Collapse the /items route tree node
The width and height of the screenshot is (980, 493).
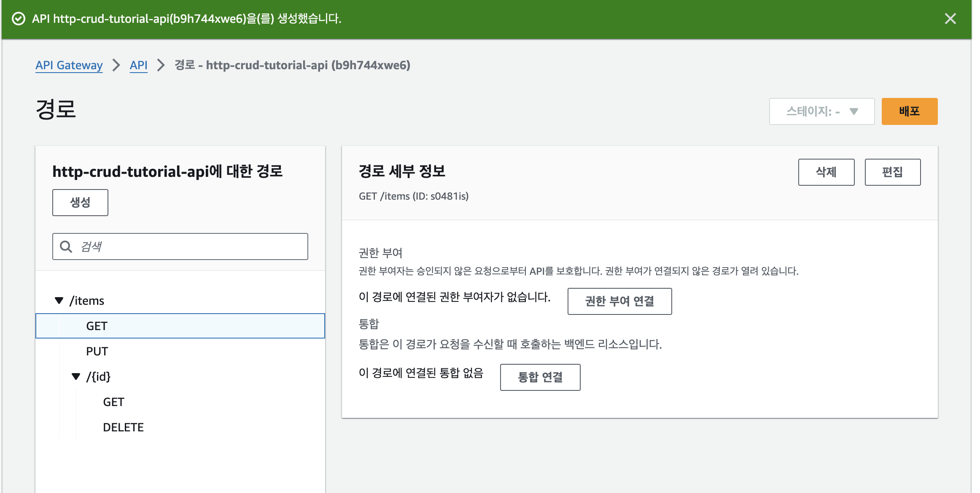[x=59, y=301]
